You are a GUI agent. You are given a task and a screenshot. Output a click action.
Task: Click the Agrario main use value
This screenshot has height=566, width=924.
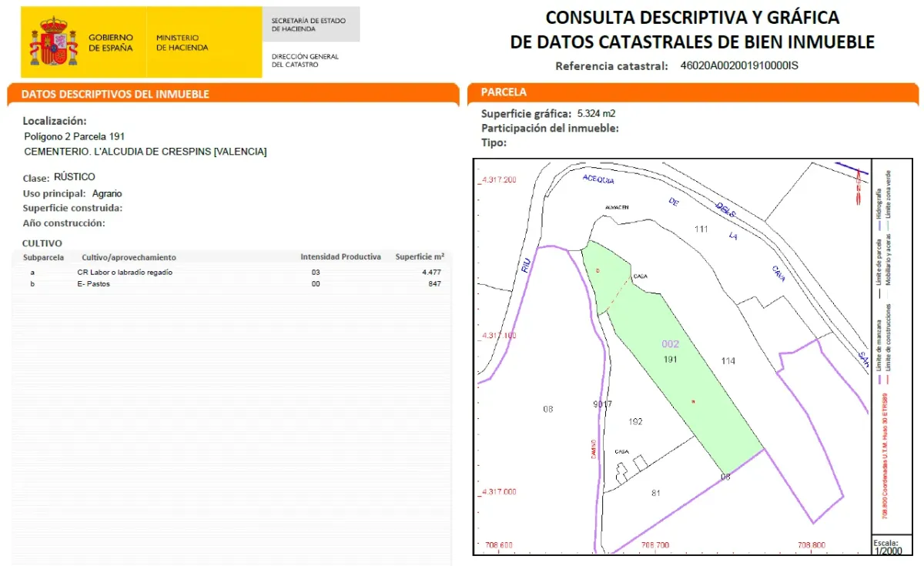pyautogui.click(x=107, y=193)
